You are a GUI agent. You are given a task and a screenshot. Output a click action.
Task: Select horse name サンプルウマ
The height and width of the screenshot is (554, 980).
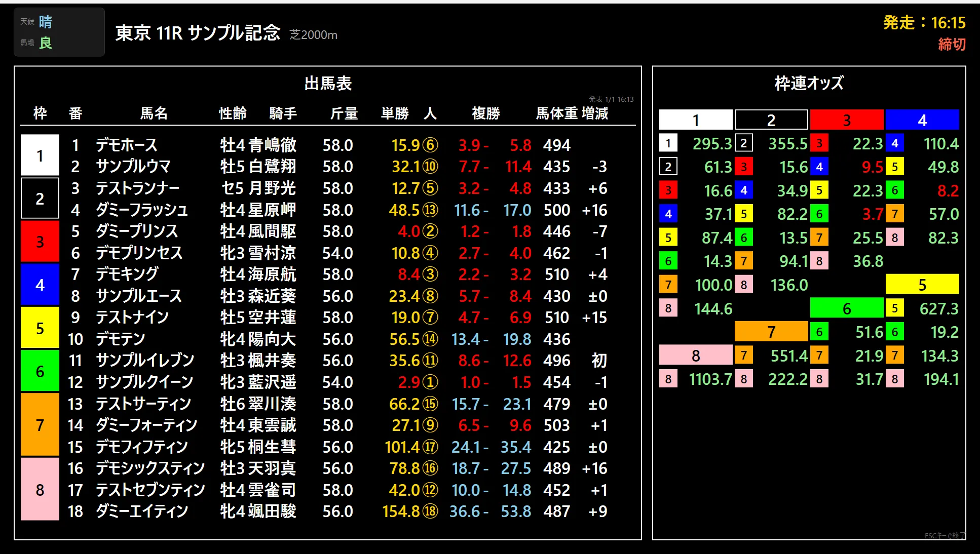[x=133, y=167]
